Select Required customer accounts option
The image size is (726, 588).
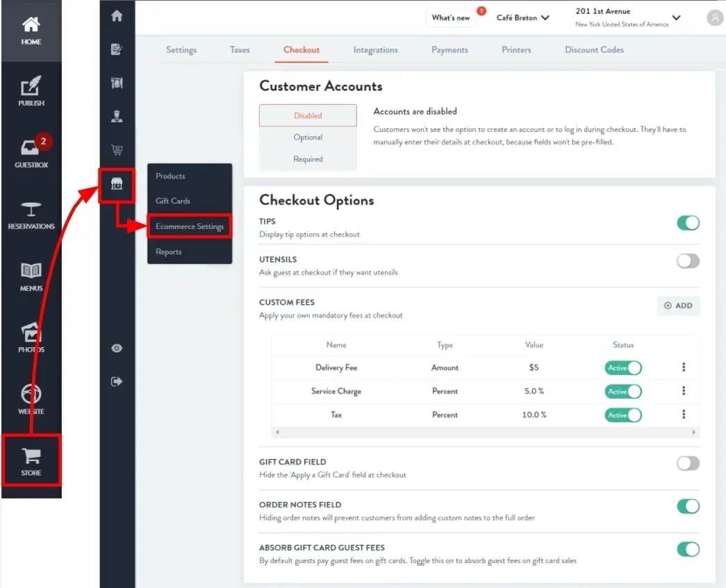pos(308,159)
